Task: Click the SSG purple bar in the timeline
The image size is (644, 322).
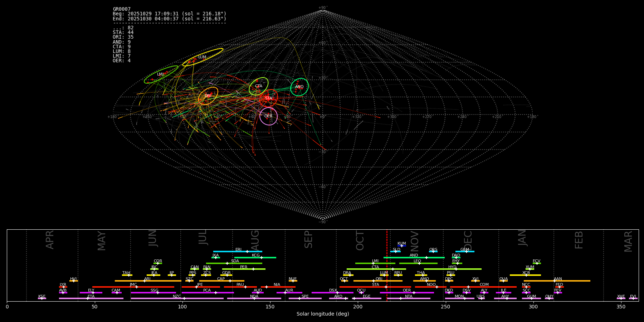Action: pos(153,293)
